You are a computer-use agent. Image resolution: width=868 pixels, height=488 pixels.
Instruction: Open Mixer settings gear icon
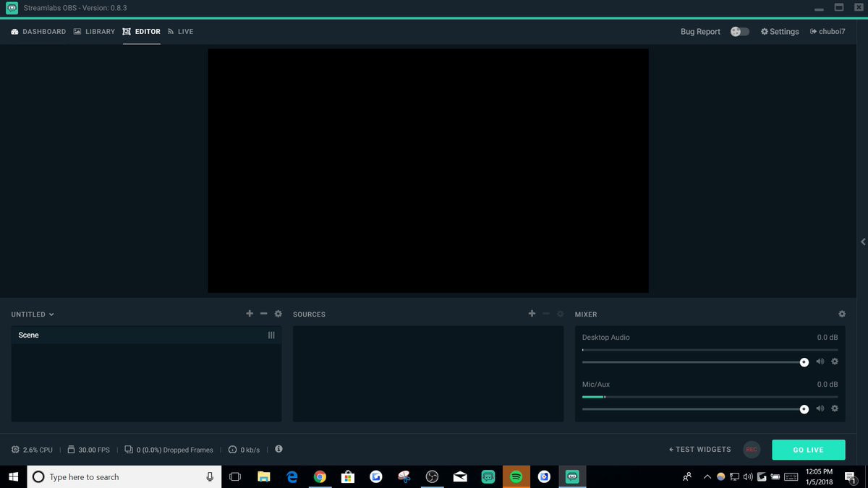coord(842,314)
